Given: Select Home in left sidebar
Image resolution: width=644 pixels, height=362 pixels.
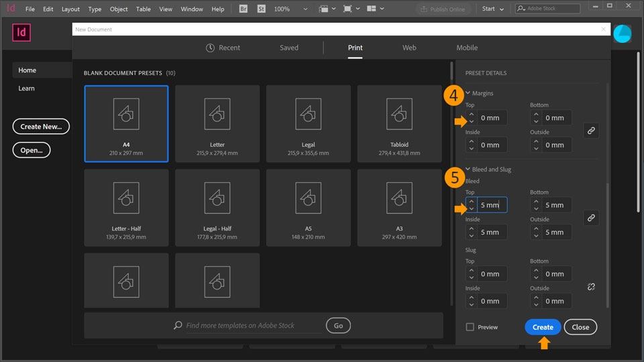Looking at the screenshot, I should 42,70.
